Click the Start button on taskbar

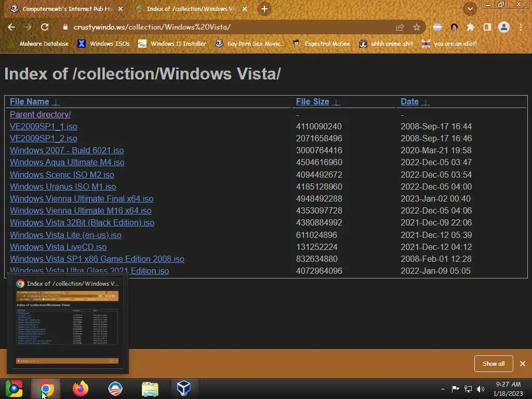click(14, 389)
